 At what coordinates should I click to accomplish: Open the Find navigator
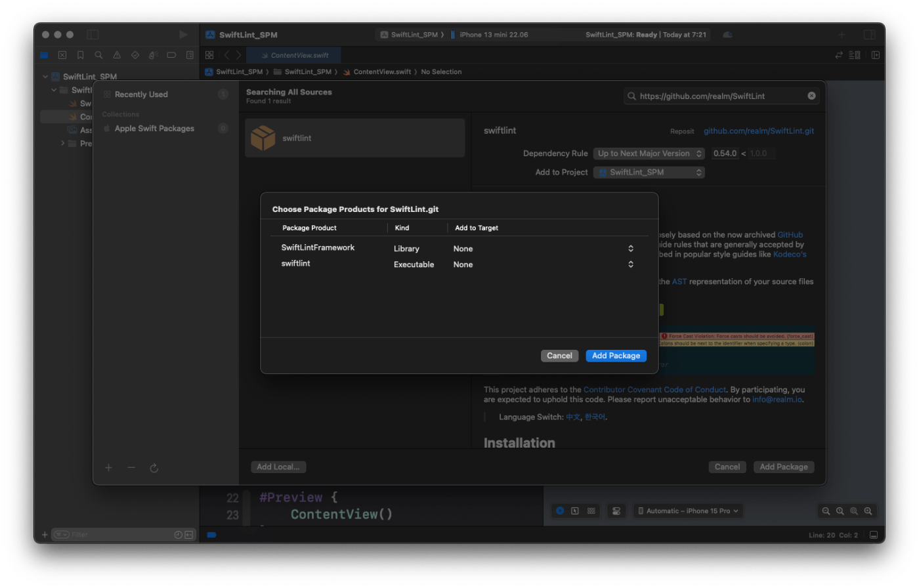[x=98, y=55]
